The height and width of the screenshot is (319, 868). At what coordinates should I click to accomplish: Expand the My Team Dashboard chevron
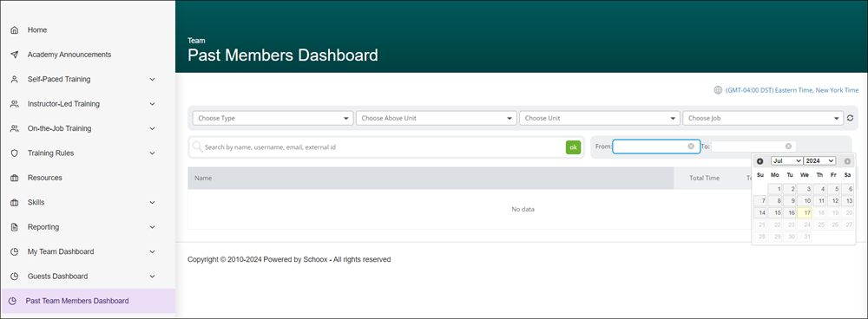152,251
